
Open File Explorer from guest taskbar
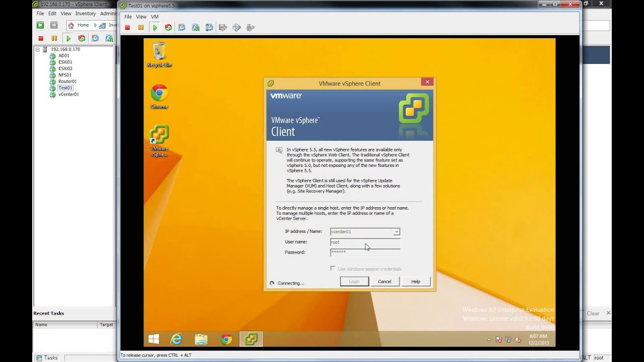click(x=201, y=339)
